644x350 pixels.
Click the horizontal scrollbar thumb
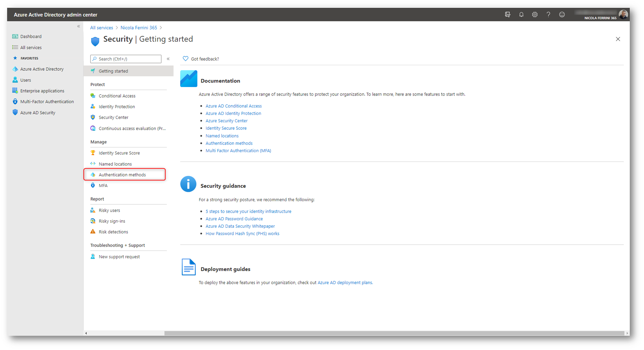point(394,333)
